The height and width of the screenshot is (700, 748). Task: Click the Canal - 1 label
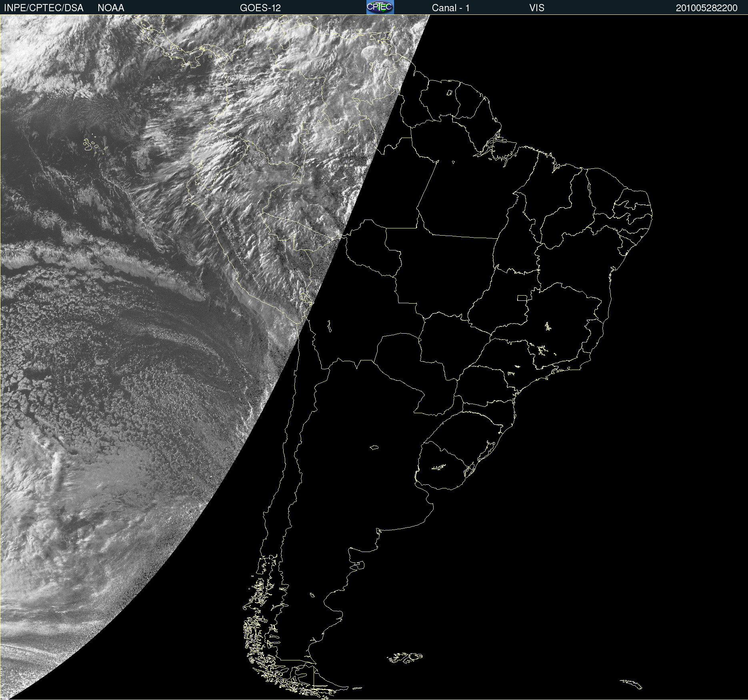coord(451,8)
